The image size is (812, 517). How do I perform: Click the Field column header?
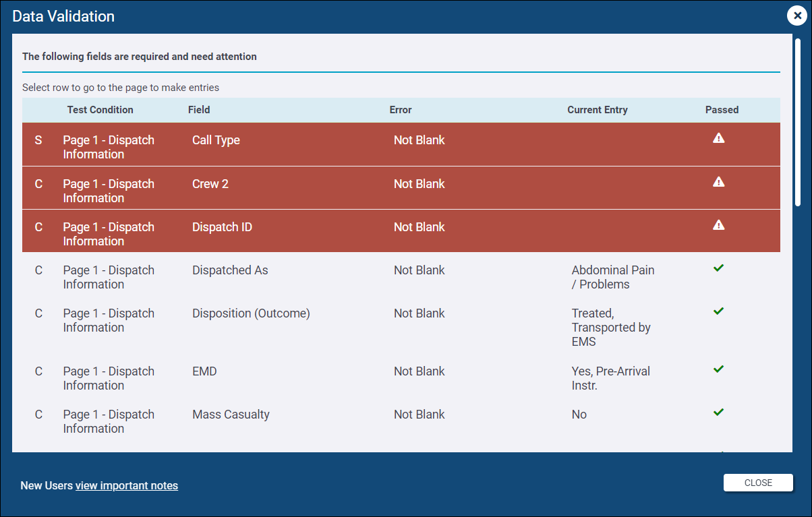coord(199,110)
